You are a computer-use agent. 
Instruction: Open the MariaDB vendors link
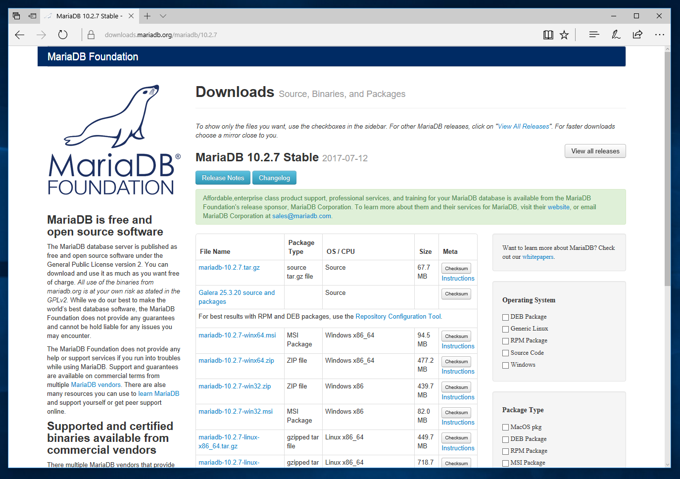click(x=96, y=385)
